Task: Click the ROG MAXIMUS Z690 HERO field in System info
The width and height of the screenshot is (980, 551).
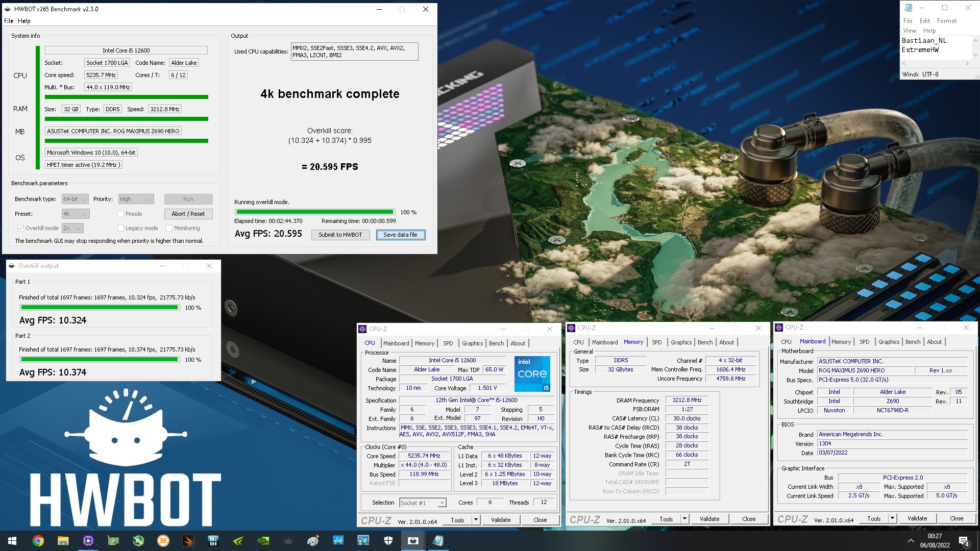Action: (113, 131)
